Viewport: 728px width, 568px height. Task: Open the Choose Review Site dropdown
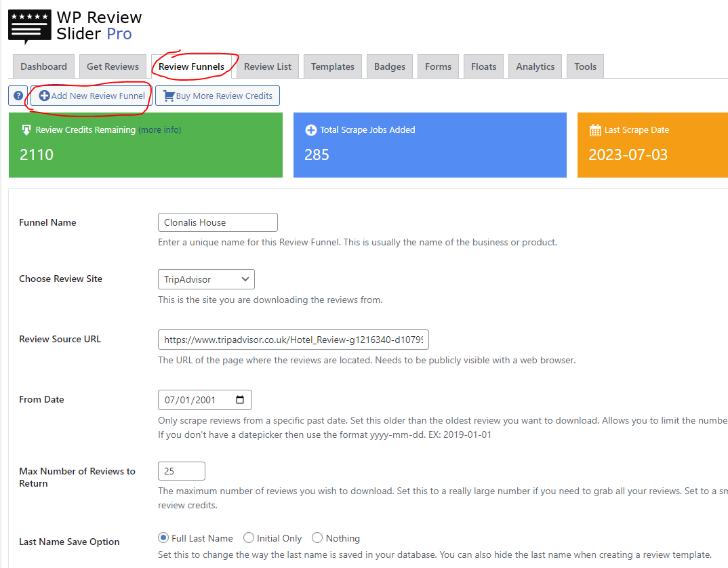point(206,279)
